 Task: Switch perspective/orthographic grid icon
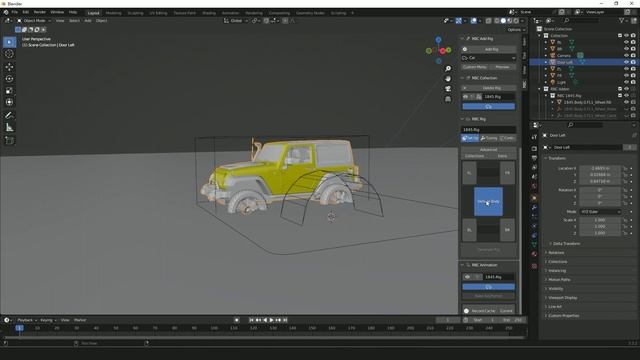pos(448,99)
